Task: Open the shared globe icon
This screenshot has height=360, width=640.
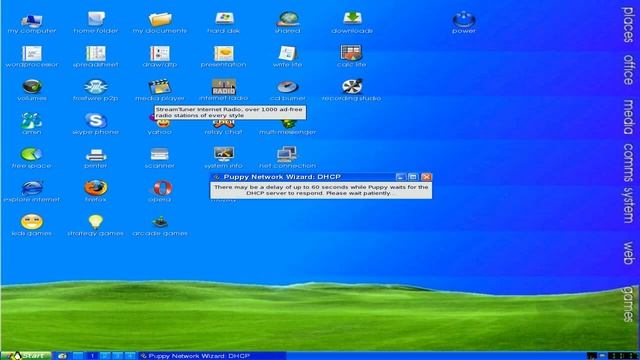Action: point(288,19)
